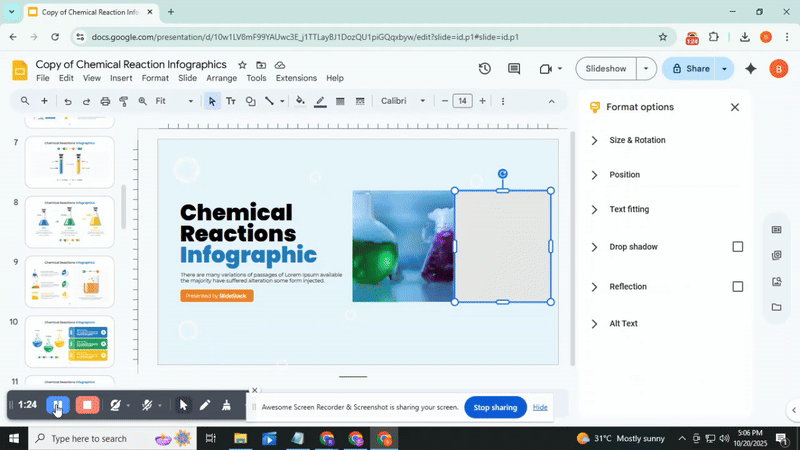This screenshot has height=450, width=800.
Task: Click the Paint format icon
Action: 124,101
